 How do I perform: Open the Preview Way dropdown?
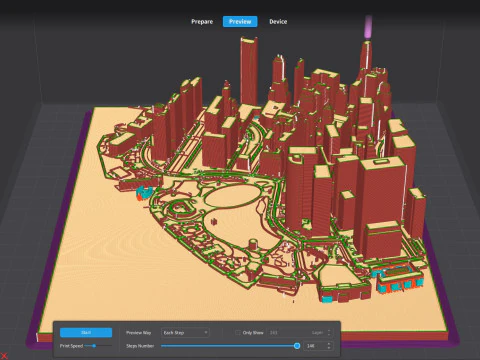coord(185,332)
